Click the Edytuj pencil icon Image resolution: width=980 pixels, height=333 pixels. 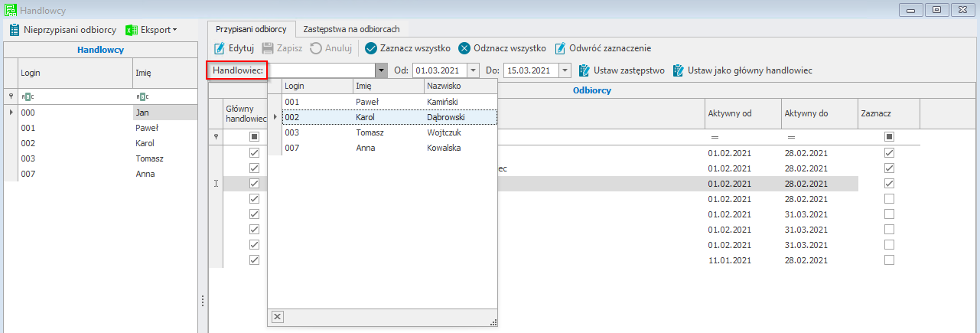(220, 48)
